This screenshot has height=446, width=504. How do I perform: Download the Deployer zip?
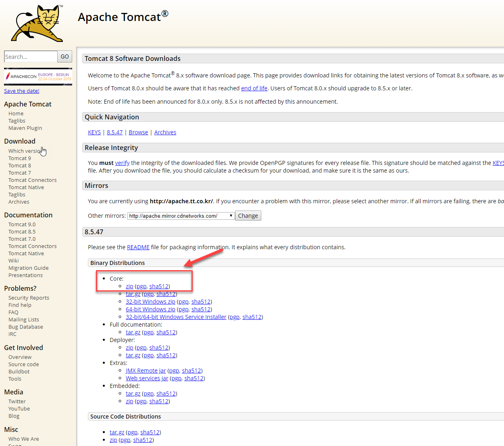tap(129, 348)
